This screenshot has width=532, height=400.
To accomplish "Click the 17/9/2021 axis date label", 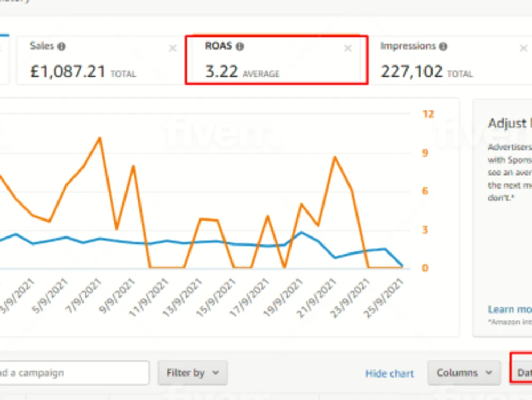I will 250,297.
